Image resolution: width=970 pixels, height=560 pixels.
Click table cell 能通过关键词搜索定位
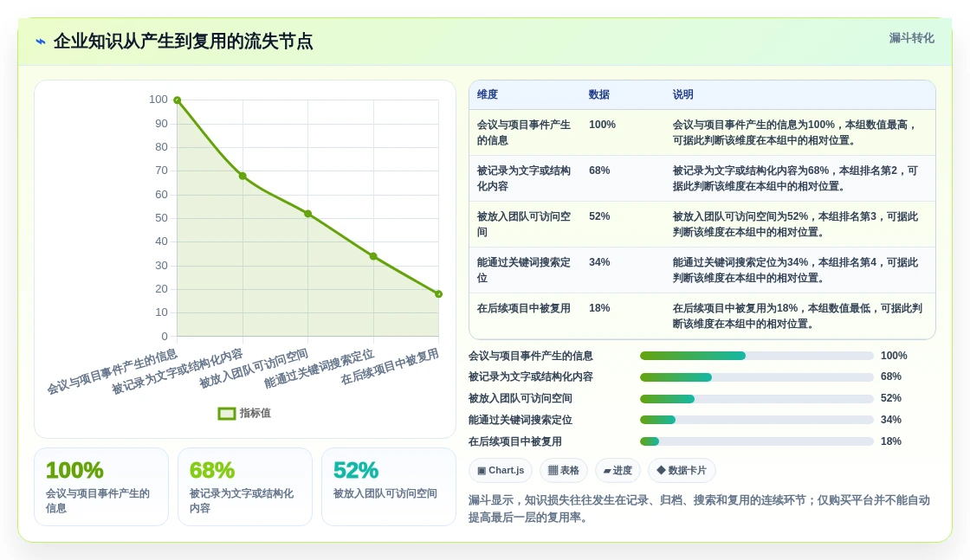coord(524,270)
